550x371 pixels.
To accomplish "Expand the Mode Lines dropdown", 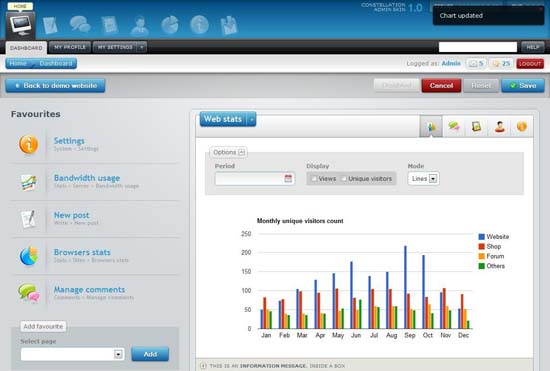I will pos(424,178).
